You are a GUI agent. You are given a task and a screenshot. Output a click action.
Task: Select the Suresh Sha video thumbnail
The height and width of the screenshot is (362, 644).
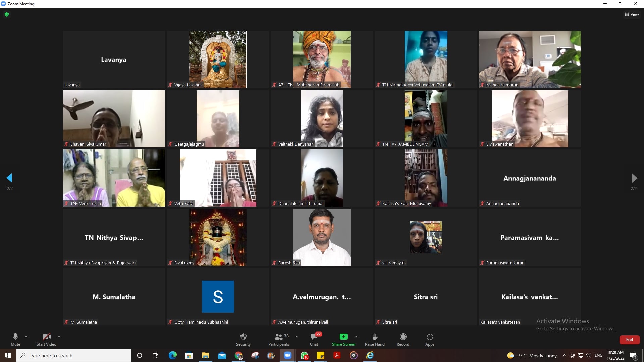pos(322,237)
